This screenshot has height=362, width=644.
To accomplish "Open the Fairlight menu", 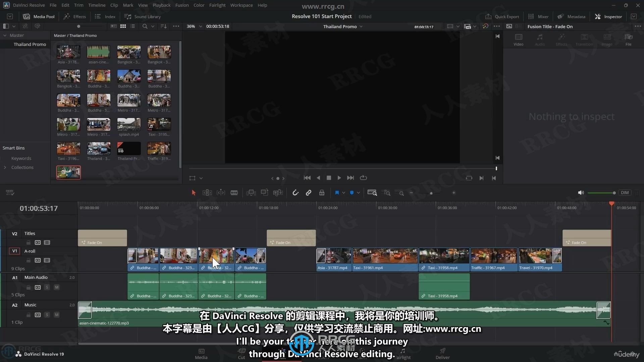I will [x=217, y=5].
